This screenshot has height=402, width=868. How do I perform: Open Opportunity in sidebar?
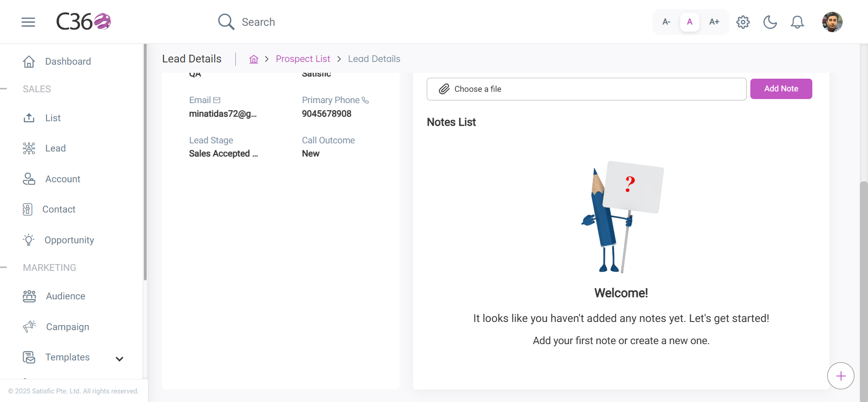(x=69, y=240)
